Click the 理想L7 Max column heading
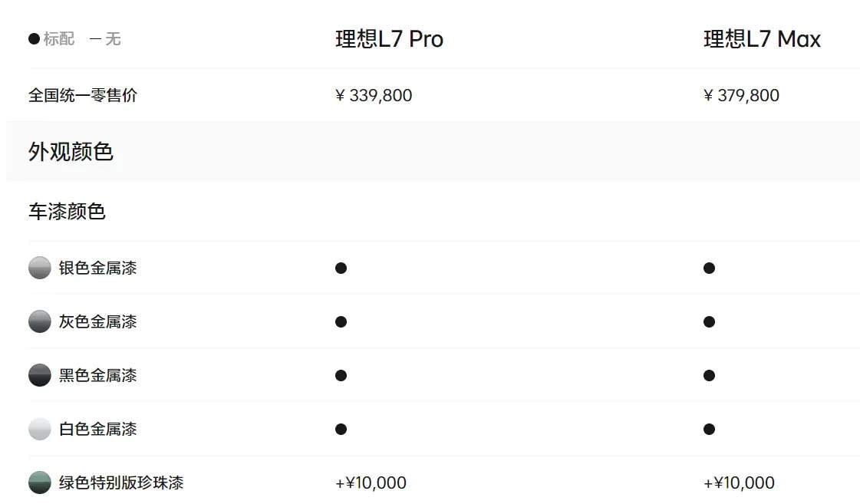860x504 pixels. point(762,39)
